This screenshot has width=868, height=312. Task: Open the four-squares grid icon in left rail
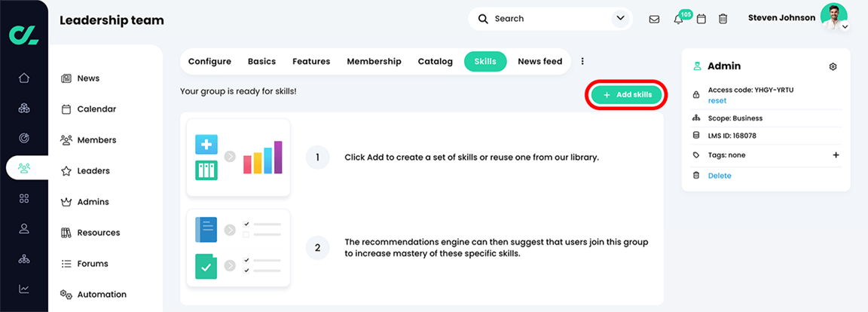coord(24,198)
